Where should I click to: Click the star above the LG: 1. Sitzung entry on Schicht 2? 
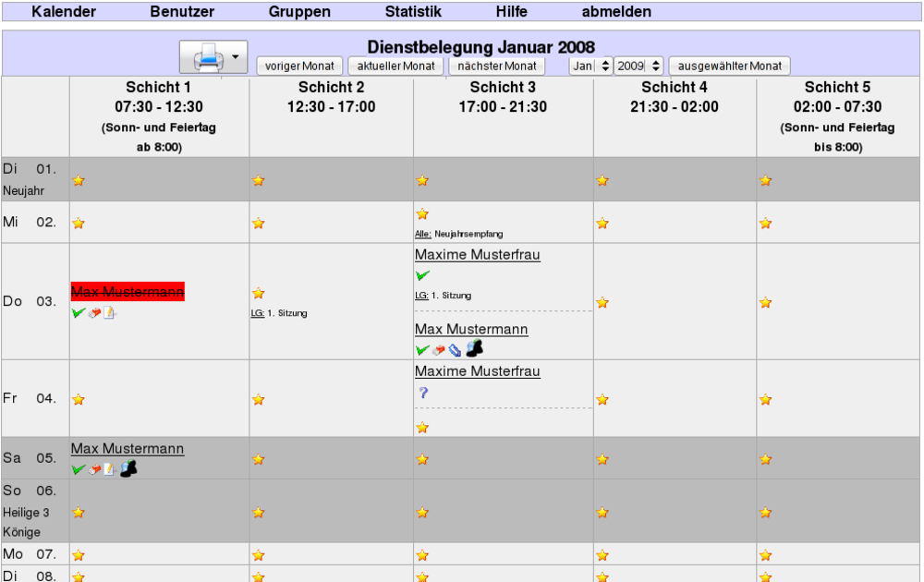(x=258, y=293)
